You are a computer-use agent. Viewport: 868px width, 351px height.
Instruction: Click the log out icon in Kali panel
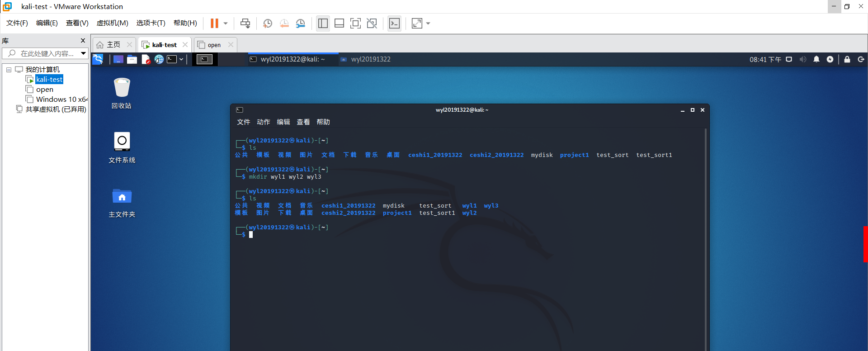[861, 59]
